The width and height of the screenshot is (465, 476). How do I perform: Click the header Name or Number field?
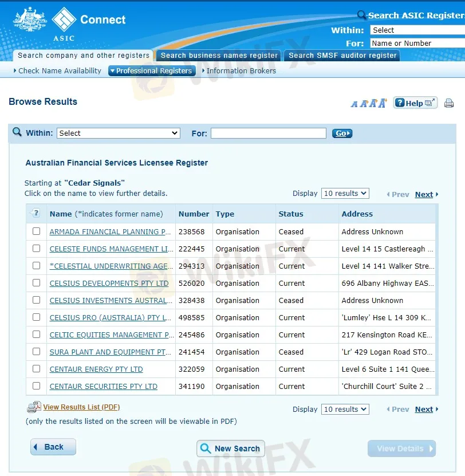pyautogui.click(x=417, y=43)
